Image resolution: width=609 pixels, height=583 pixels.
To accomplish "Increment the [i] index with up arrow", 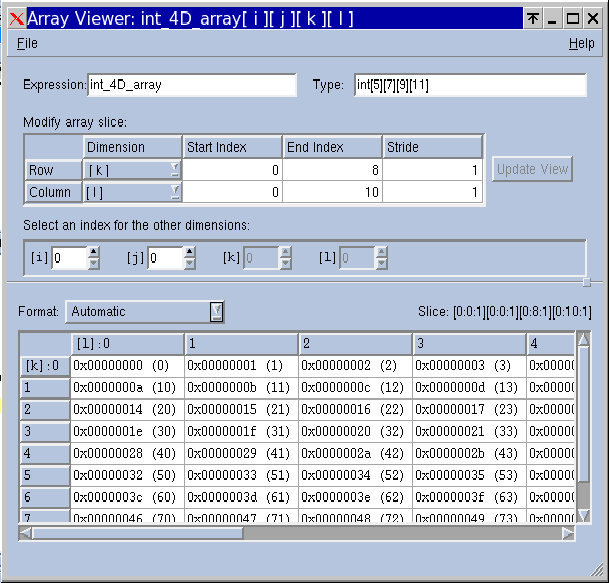I will (x=94, y=252).
